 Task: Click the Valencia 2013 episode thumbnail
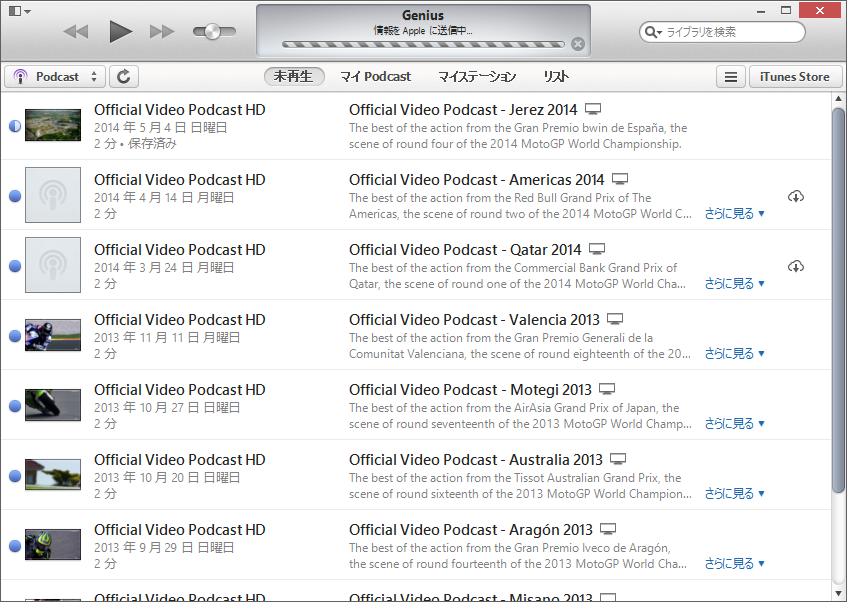pos(53,335)
